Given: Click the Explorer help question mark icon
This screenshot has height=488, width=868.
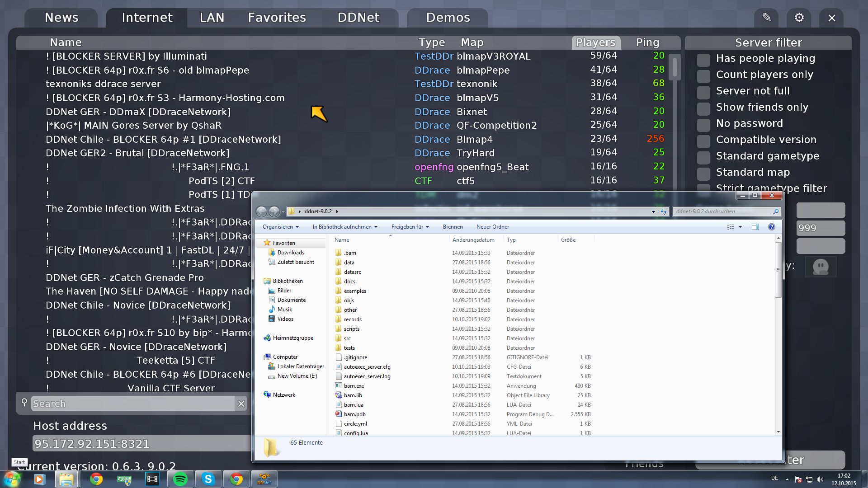Looking at the screenshot, I should click(771, 227).
